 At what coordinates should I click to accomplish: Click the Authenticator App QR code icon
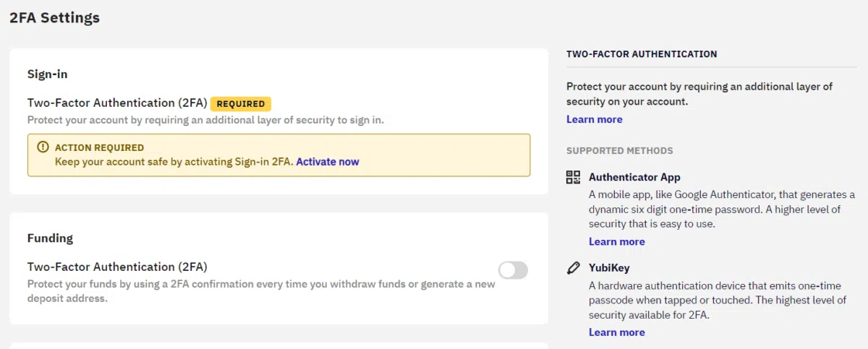point(573,177)
